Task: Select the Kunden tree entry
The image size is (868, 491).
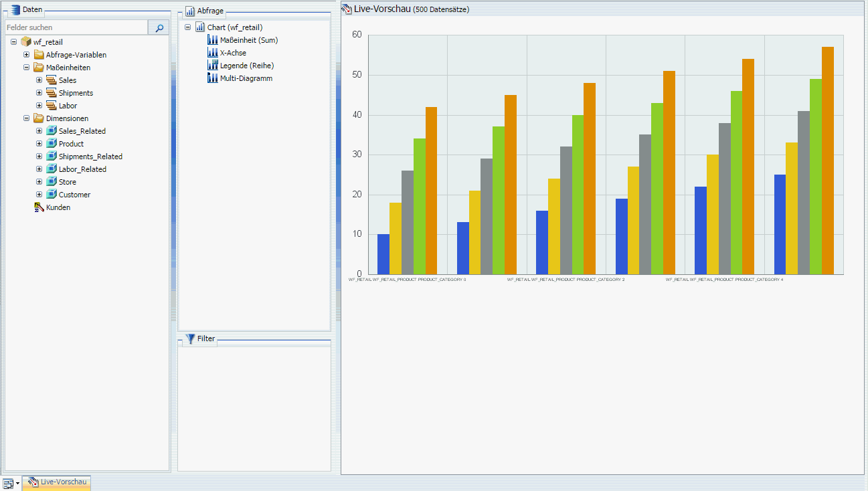Action: (x=58, y=207)
